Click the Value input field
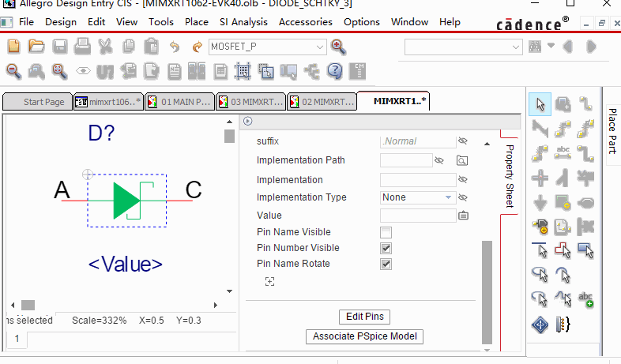621x364 pixels. click(417, 215)
